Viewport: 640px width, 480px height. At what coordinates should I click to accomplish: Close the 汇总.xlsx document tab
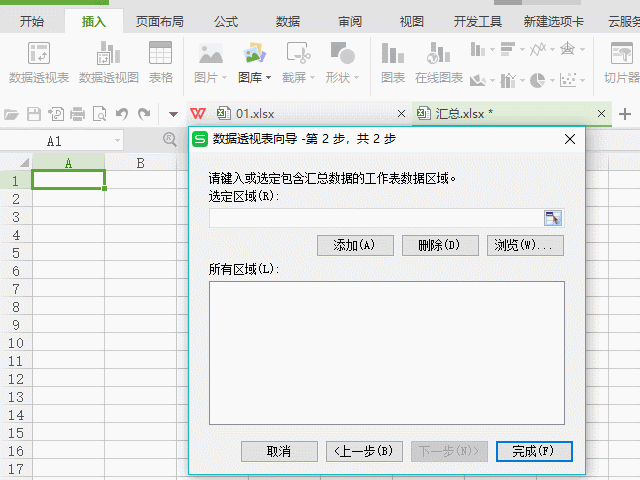pos(601,113)
